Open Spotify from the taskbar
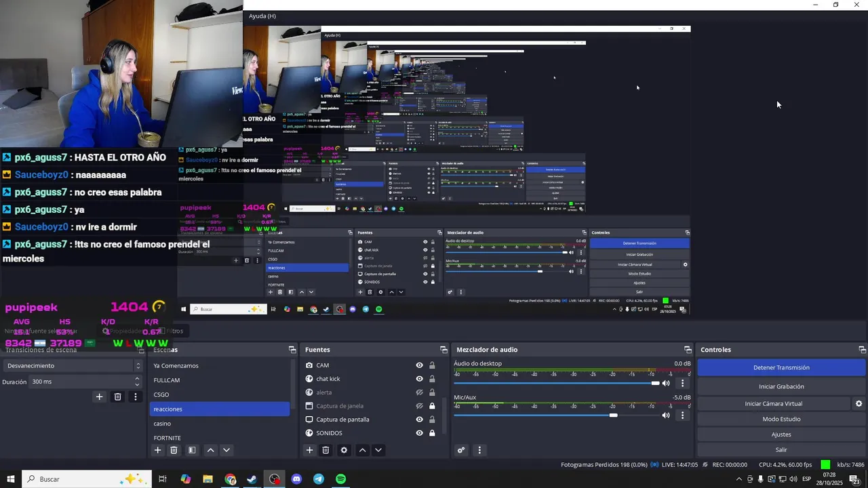The height and width of the screenshot is (488, 868). pyautogui.click(x=341, y=479)
